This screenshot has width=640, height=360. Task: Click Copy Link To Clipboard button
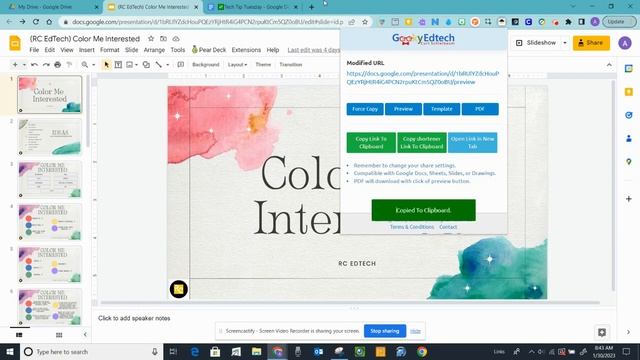point(371,142)
